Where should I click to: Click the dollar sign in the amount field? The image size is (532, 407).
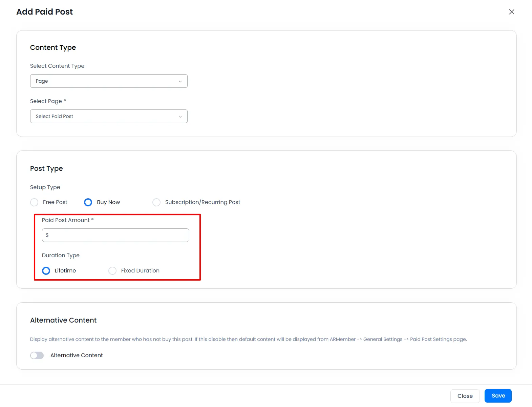click(x=47, y=235)
